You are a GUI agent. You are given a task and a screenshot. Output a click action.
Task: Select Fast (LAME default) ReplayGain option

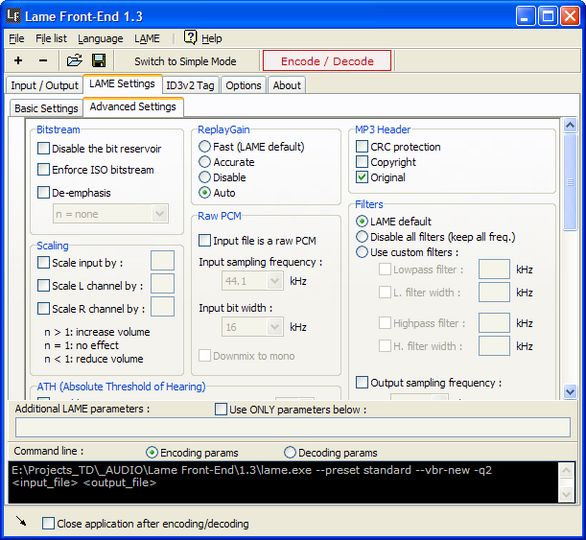click(x=204, y=146)
